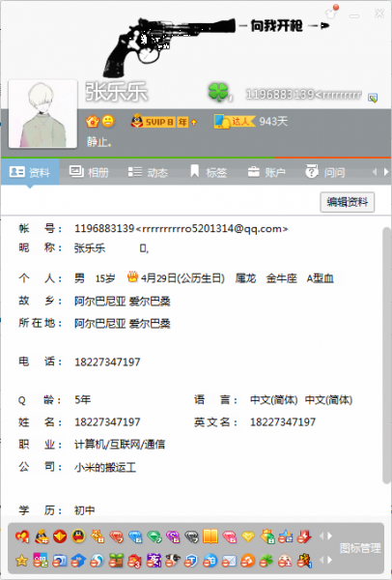
Task: Click the 计算机/互联网/通信 occupation value
Action: pyautogui.click(x=120, y=445)
